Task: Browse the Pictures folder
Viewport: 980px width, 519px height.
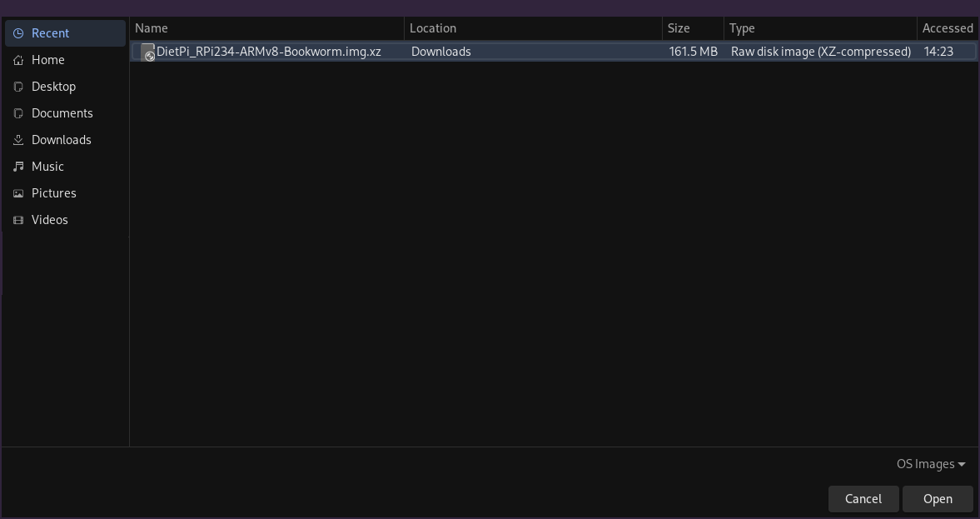Action: (65, 193)
